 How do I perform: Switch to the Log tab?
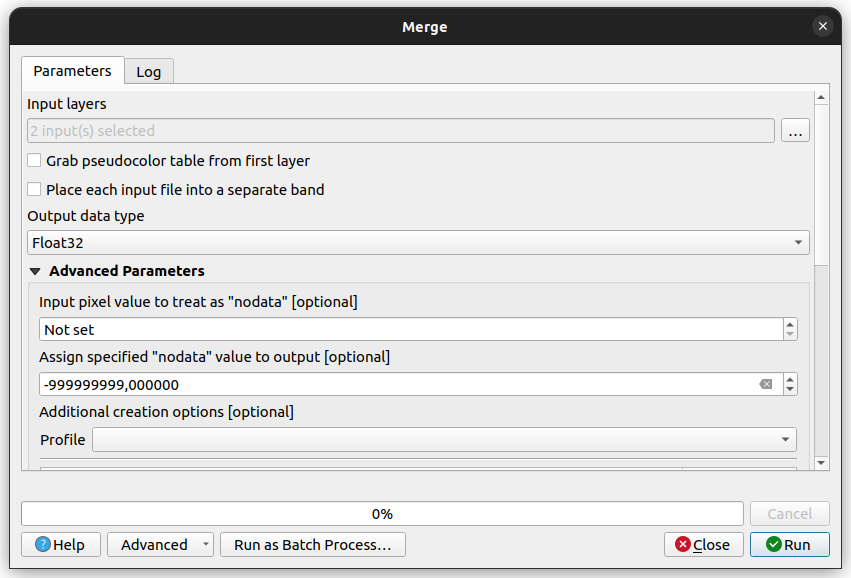tap(149, 72)
